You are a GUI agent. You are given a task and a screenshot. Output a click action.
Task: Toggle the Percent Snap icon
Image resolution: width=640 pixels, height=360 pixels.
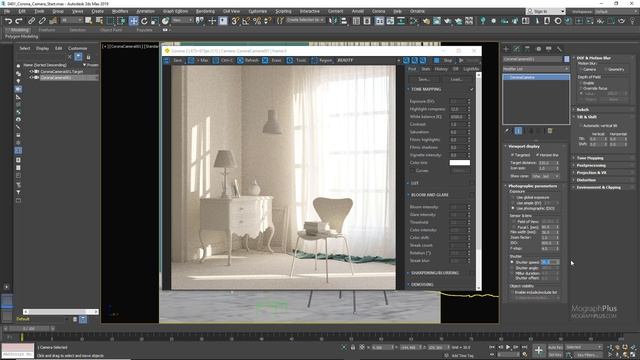click(257, 21)
